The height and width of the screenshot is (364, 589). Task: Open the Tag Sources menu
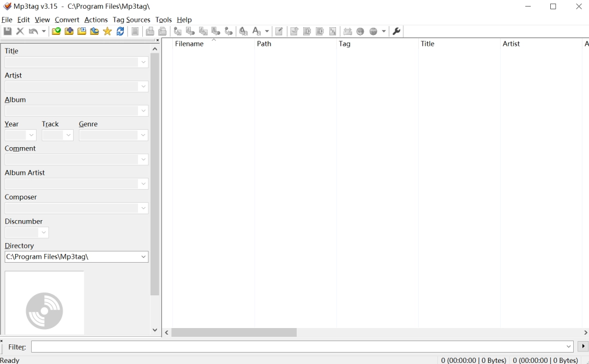131,20
